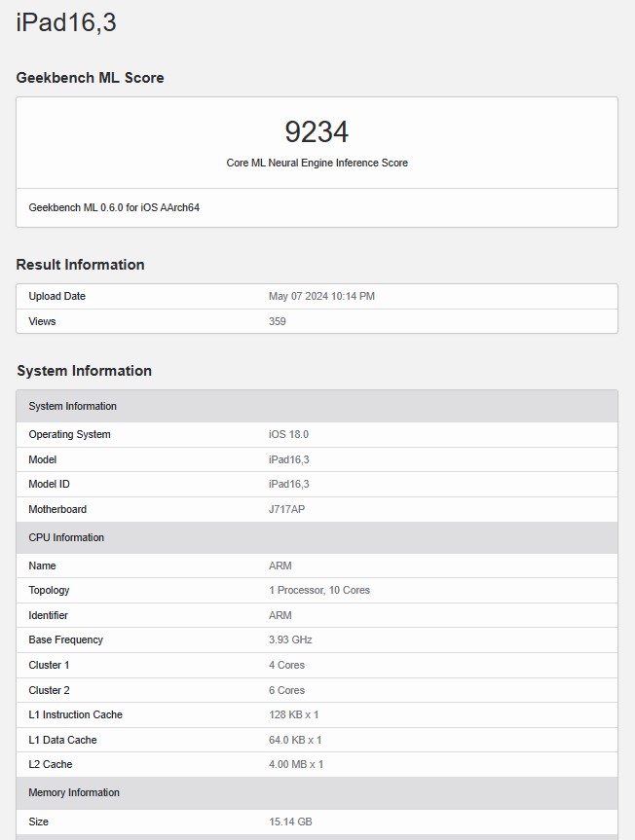This screenshot has width=635, height=840.
Task: Click the CPU Information table header
Action: pos(66,537)
